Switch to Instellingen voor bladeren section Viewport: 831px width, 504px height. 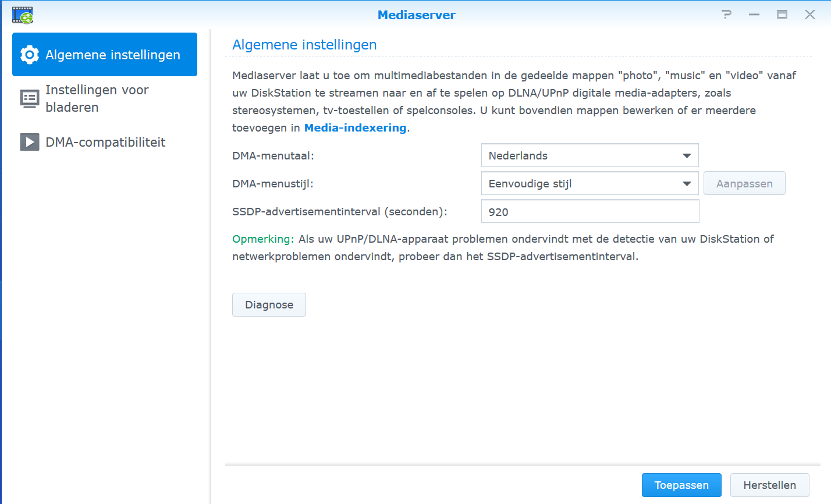[x=97, y=98]
